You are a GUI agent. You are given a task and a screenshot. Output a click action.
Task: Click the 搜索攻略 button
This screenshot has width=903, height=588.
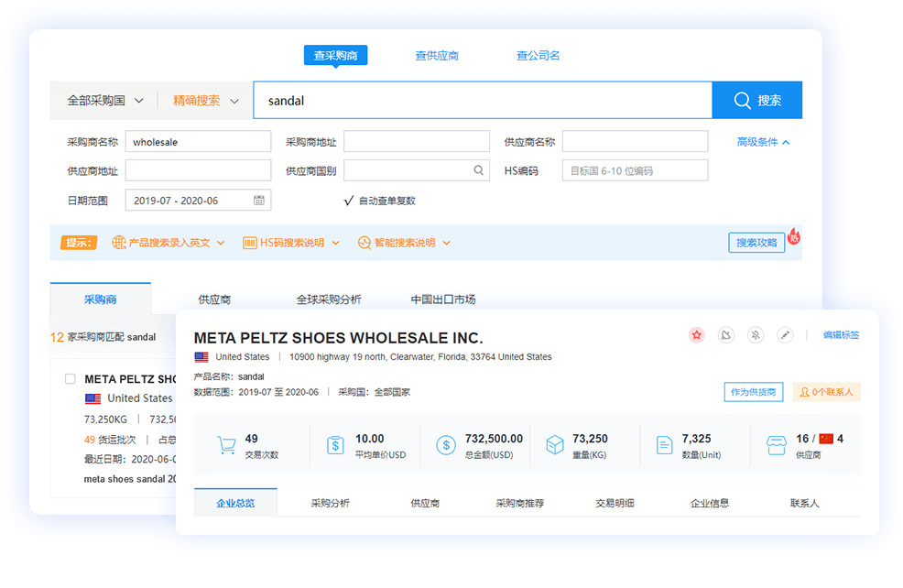tap(756, 243)
